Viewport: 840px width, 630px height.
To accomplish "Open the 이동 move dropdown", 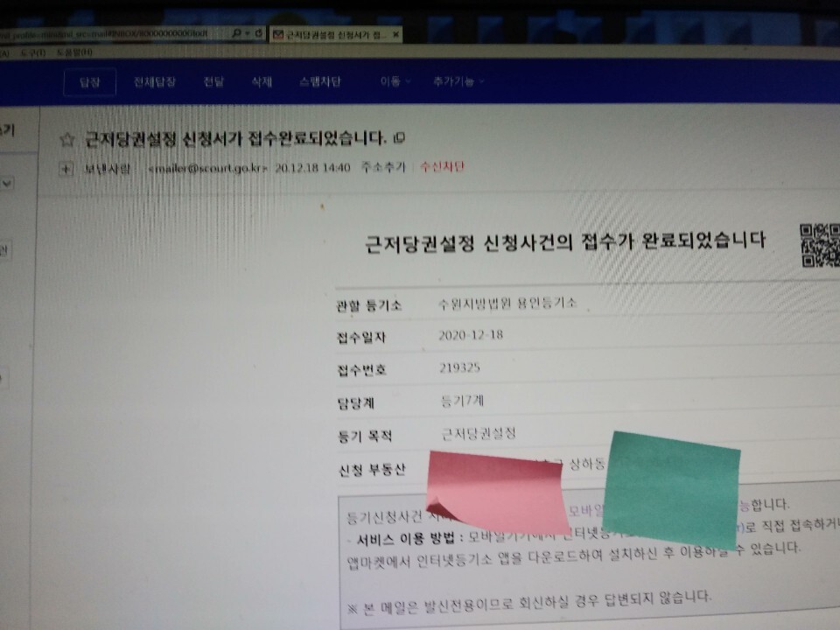I will (395, 81).
